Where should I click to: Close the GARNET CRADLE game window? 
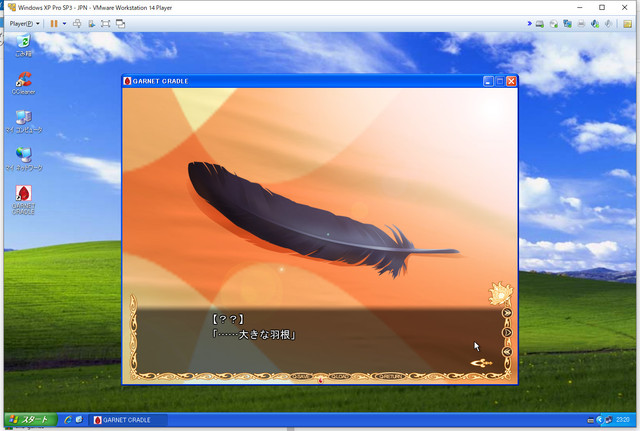click(x=511, y=81)
